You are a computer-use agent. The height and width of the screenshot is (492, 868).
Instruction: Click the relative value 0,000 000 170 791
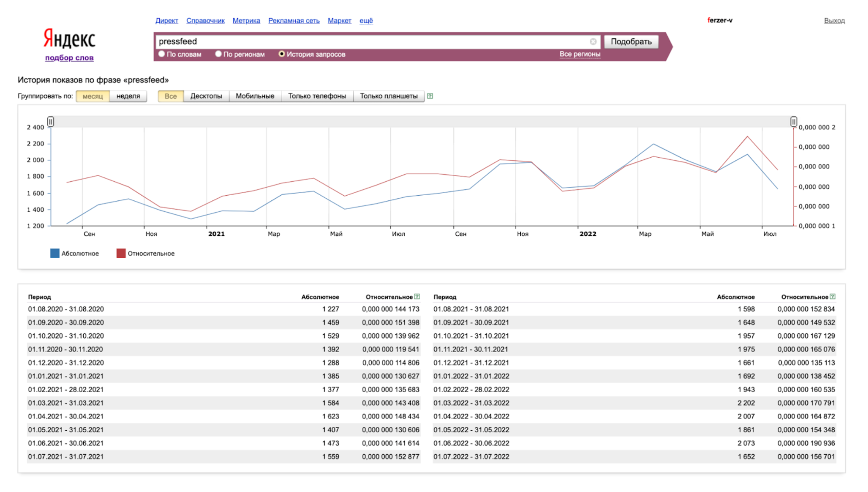tap(806, 403)
